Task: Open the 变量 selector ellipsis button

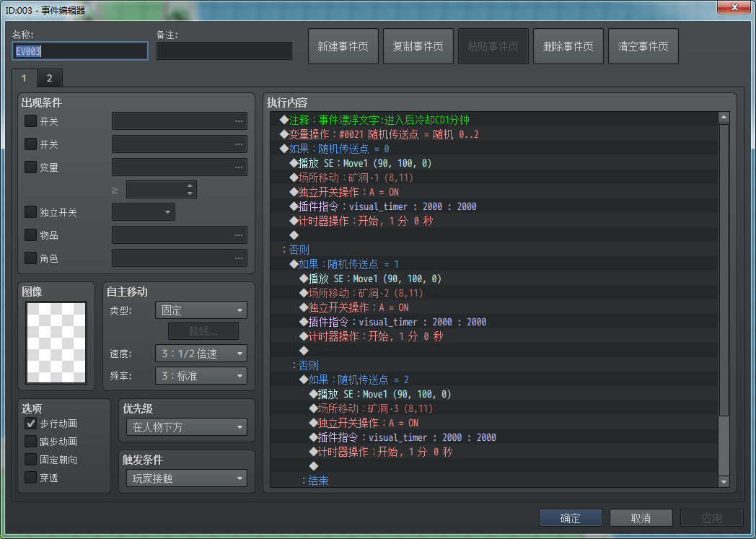Action: pyautogui.click(x=239, y=167)
